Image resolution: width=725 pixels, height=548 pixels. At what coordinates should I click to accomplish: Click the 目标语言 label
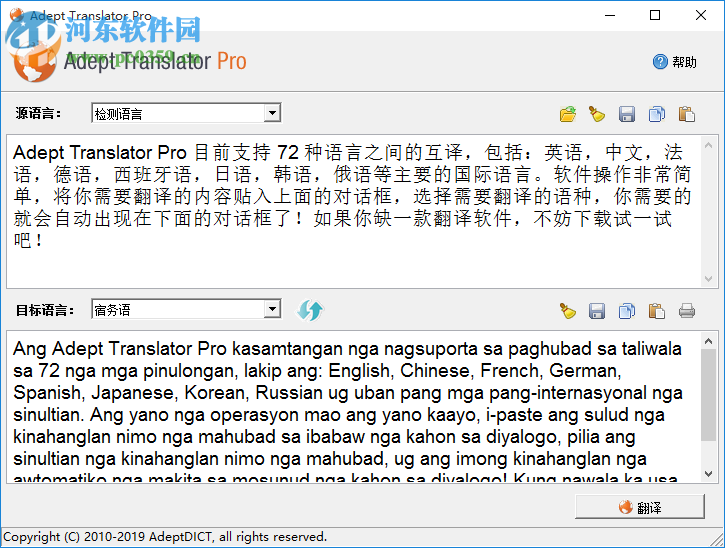click(x=44, y=310)
